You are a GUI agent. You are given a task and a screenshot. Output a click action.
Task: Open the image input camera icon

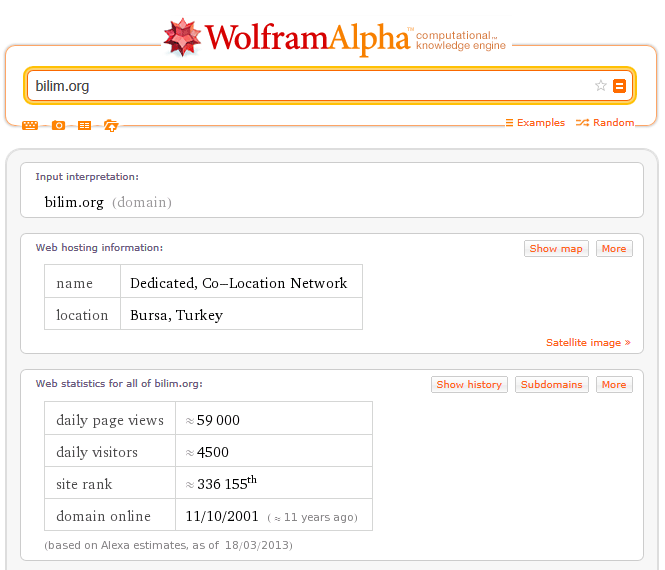pyautogui.click(x=59, y=126)
